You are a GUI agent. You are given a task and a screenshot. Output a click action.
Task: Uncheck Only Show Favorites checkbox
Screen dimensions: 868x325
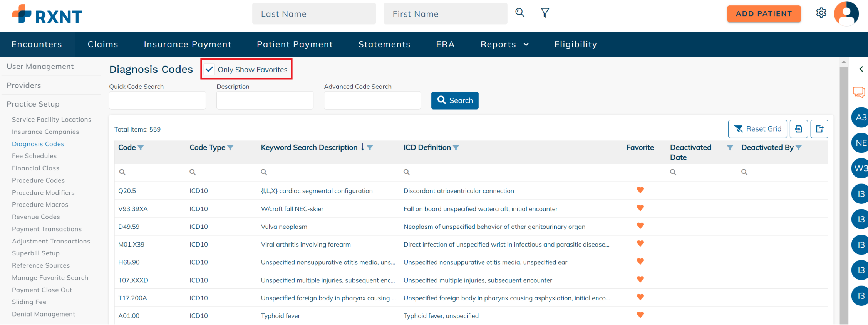(x=209, y=70)
